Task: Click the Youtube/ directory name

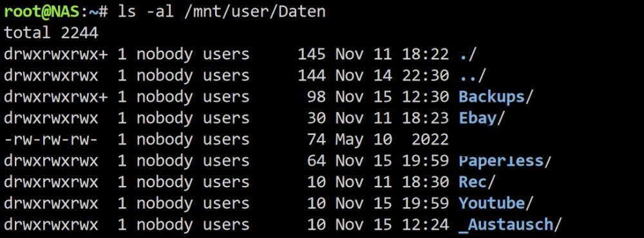Action: [x=496, y=203]
